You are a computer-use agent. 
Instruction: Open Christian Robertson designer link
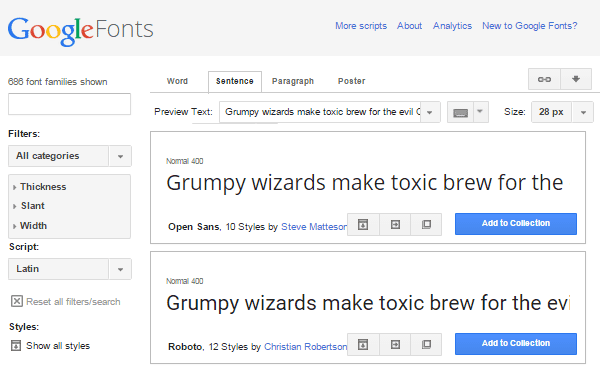305,347
